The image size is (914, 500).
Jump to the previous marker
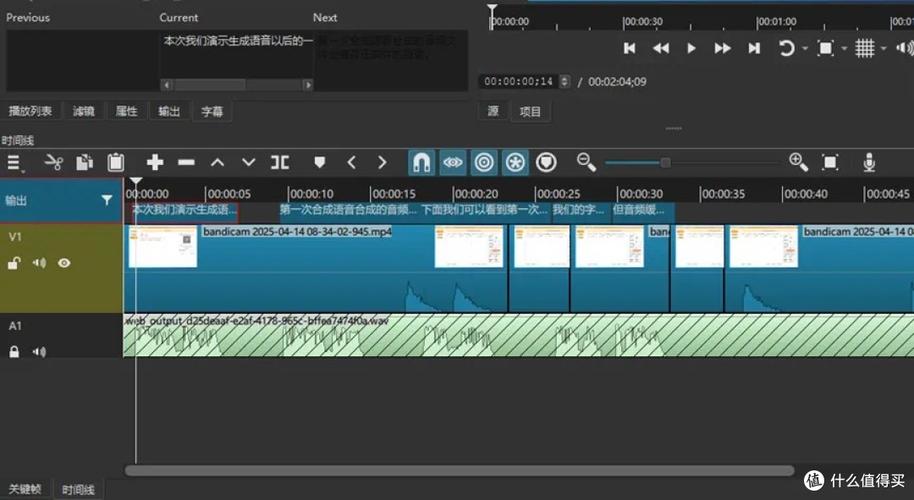(351, 163)
